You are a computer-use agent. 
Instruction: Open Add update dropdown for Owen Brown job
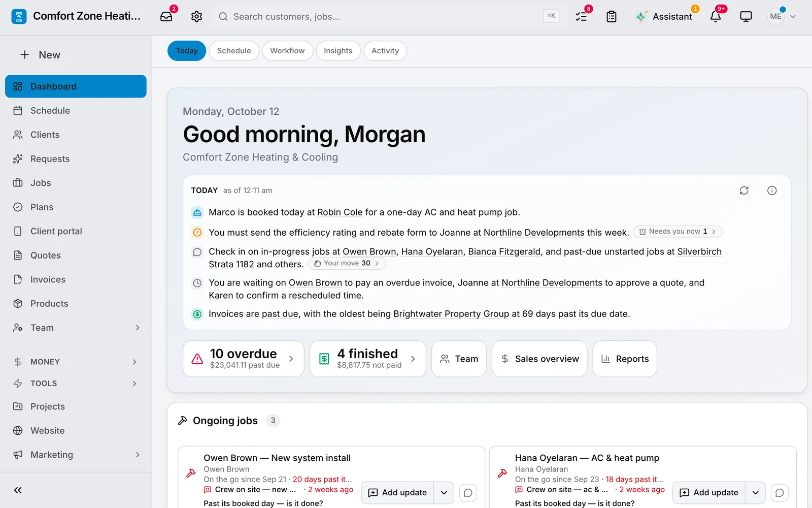444,493
